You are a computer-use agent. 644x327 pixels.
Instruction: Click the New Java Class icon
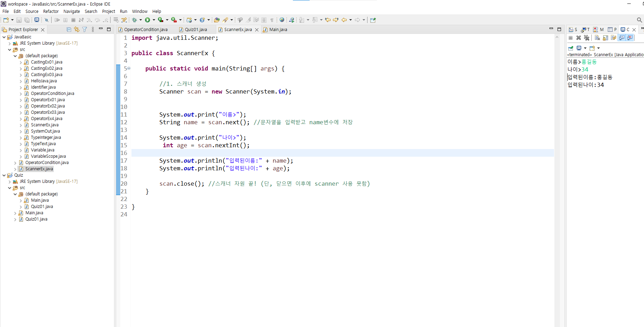(202, 20)
